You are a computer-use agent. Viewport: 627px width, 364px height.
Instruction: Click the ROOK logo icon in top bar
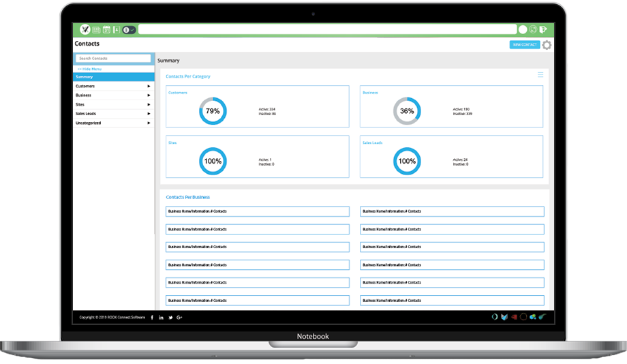click(85, 29)
